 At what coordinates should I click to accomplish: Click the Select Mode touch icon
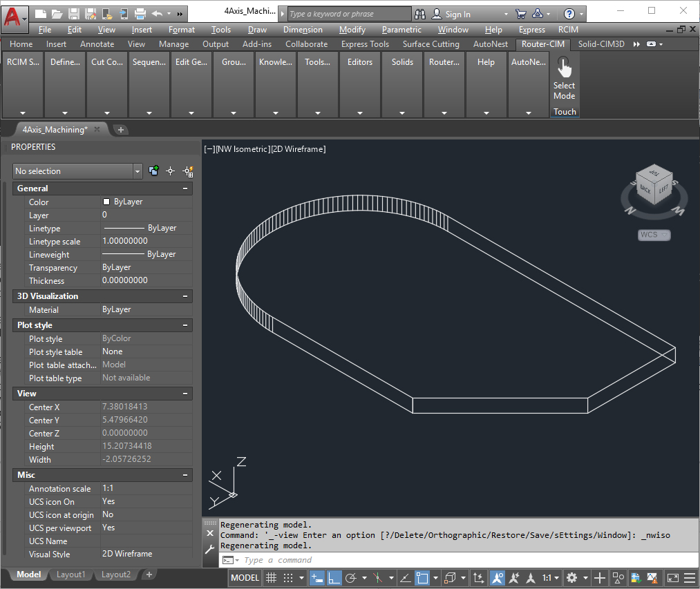click(x=564, y=68)
